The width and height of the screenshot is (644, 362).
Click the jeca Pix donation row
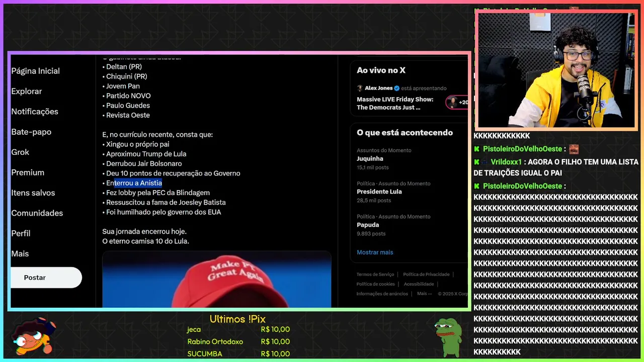coord(238,330)
